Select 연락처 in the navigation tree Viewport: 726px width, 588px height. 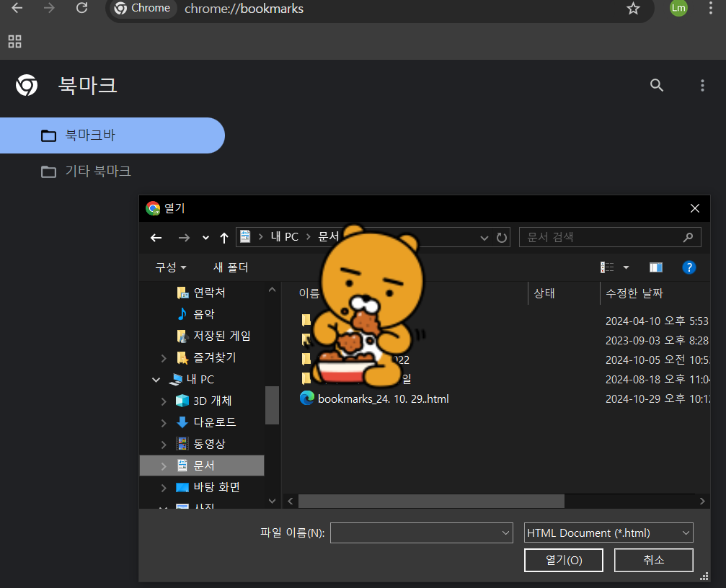[x=209, y=293]
